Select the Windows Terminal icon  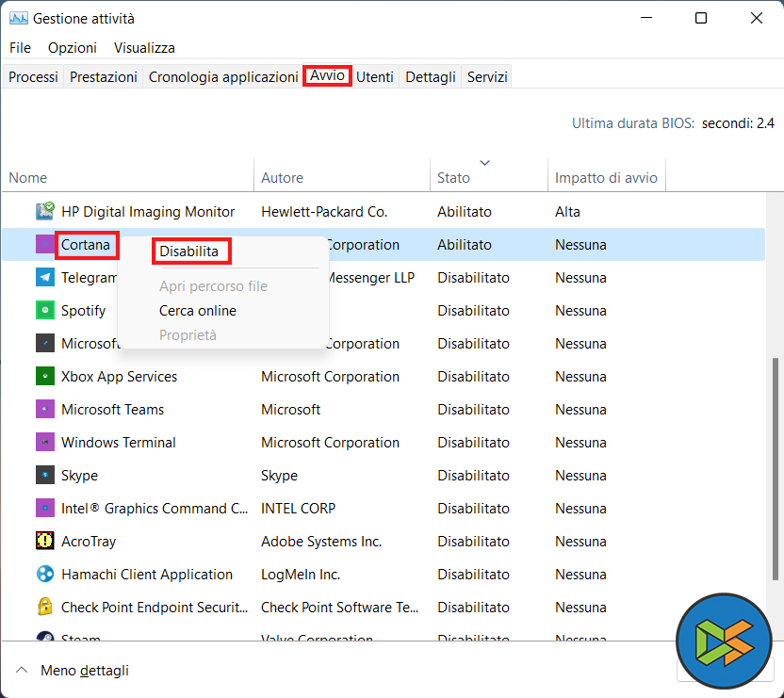tap(44, 443)
